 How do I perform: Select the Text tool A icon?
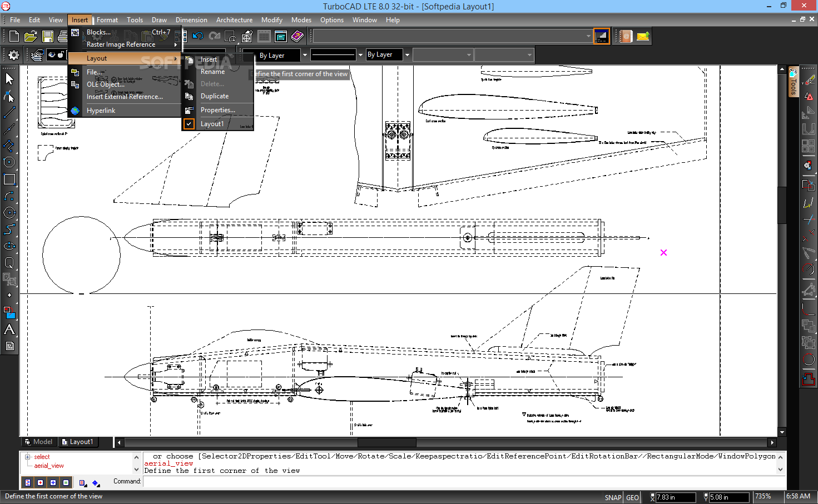[9, 330]
